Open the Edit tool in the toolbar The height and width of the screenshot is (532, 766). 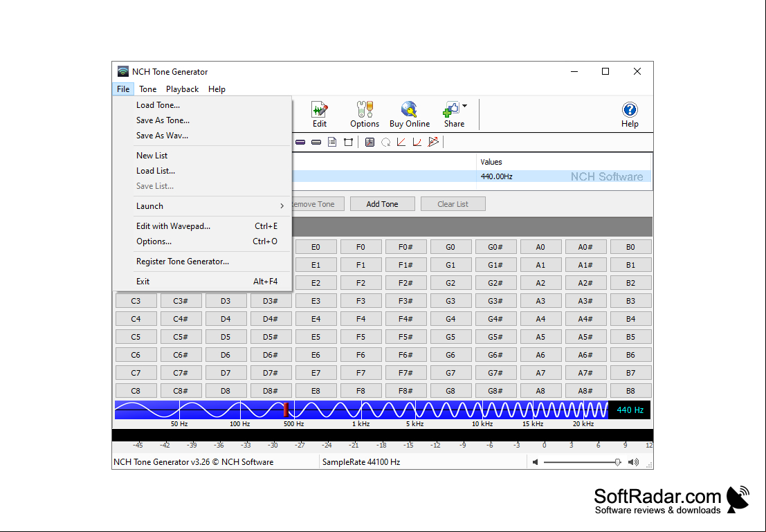click(320, 114)
